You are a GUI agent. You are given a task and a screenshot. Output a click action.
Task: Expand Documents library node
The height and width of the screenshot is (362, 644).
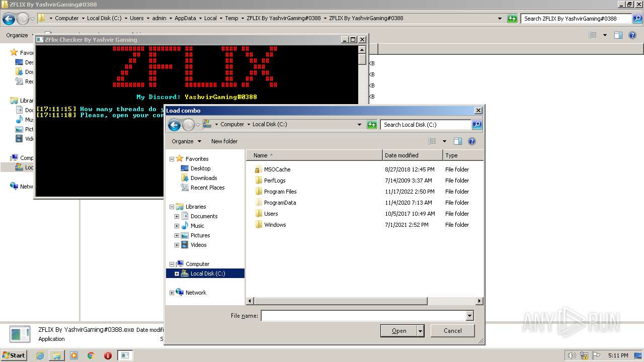coord(177,216)
